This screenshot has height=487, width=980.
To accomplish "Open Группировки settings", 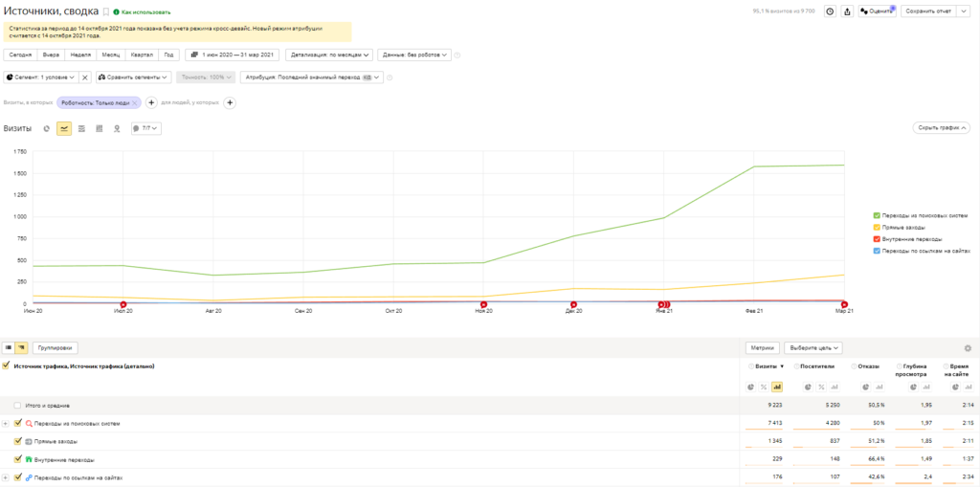I will click(56, 347).
